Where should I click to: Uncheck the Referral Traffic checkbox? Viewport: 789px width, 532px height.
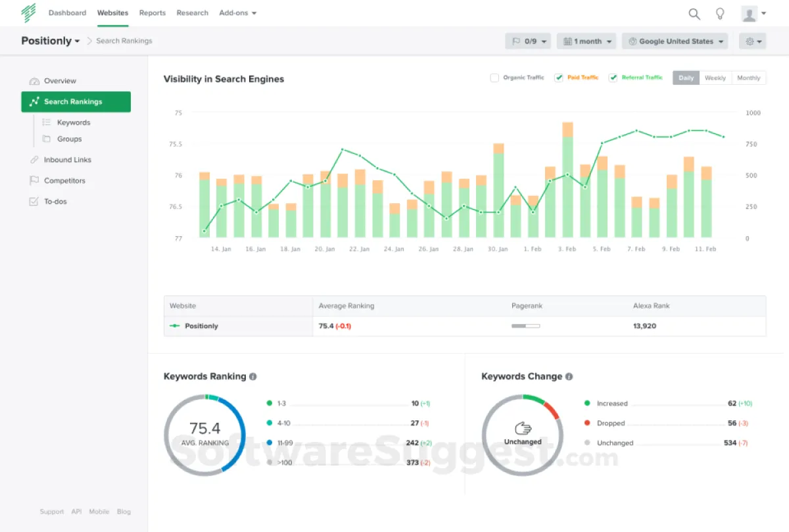(613, 78)
